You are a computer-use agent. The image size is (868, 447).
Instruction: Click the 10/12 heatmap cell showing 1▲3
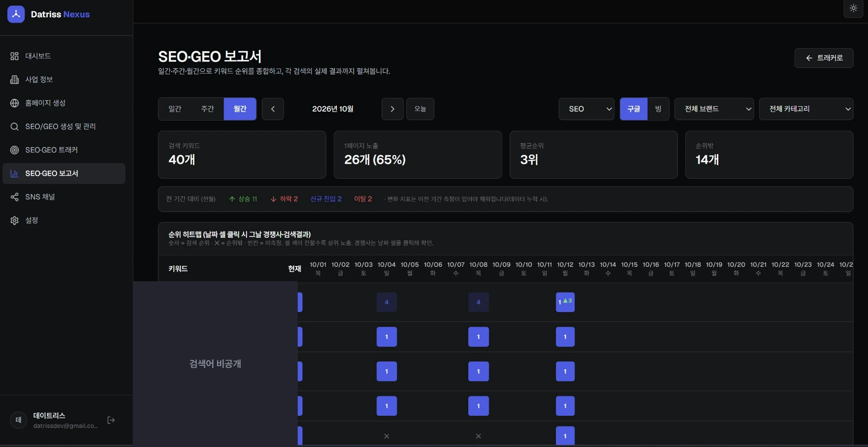click(x=565, y=302)
